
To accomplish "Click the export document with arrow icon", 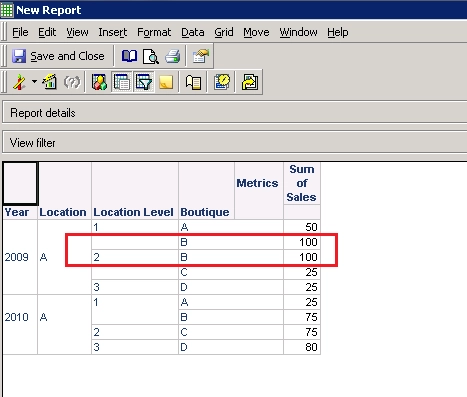I will pyautogui.click(x=250, y=82).
